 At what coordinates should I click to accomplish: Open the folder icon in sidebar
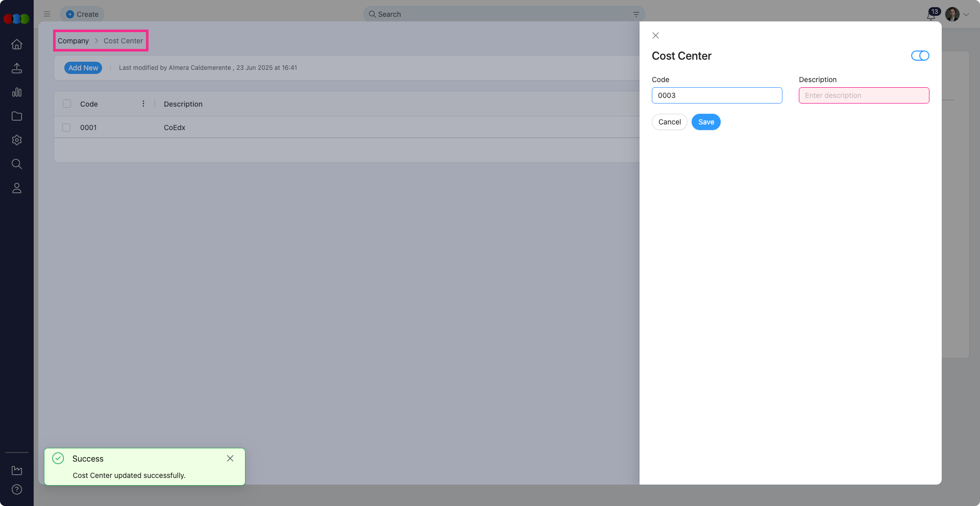(17, 116)
